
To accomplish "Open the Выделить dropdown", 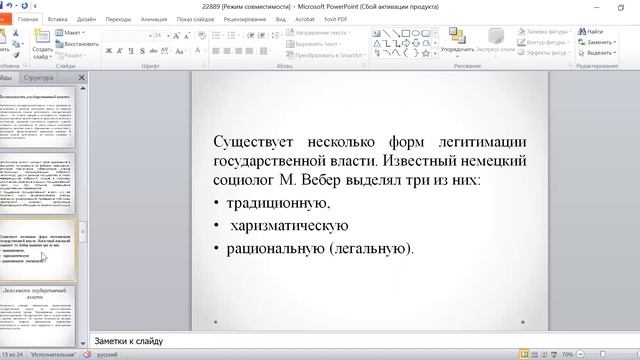I will (x=597, y=53).
